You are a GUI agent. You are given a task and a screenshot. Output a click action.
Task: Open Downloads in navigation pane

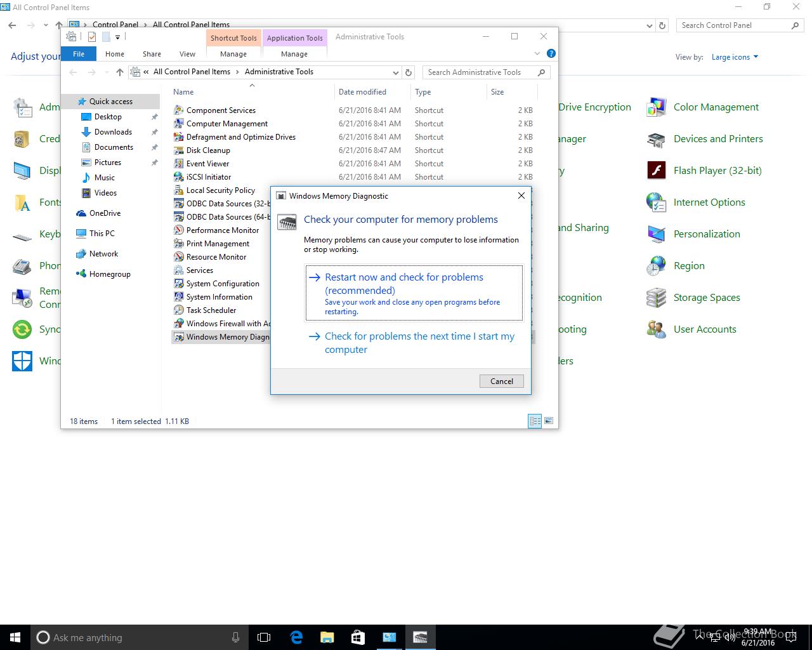pos(113,132)
